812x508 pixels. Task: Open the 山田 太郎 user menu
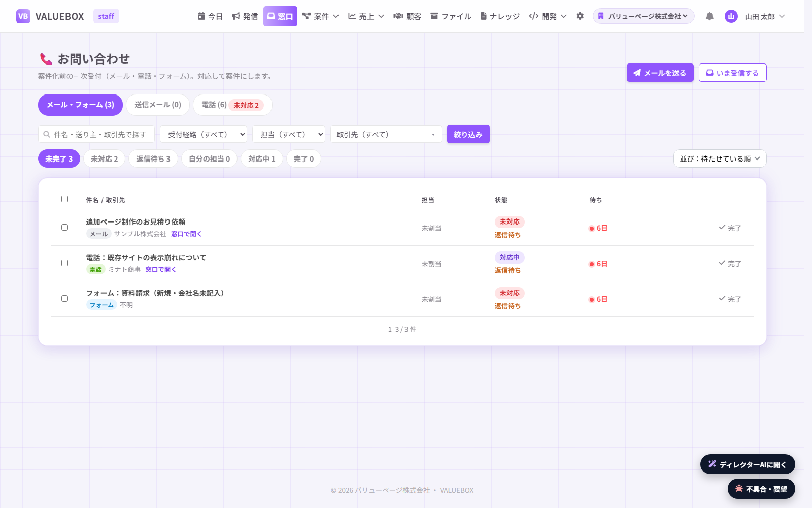pyautogui.click(x=764, y=16)
